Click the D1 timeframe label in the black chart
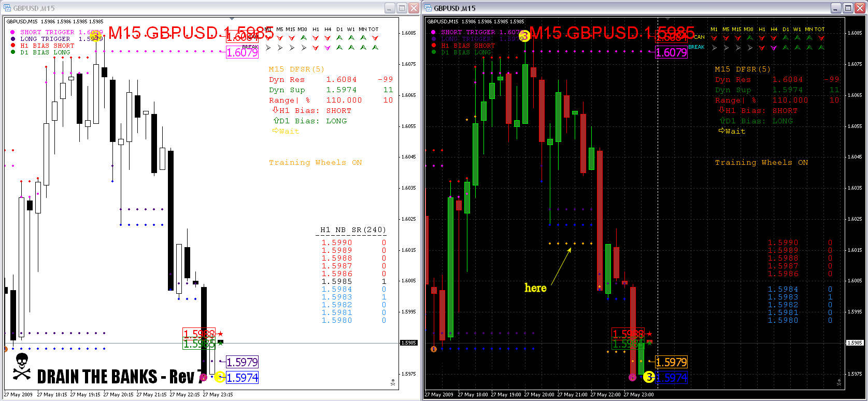 pyautogui.click(x=786, y=30)
